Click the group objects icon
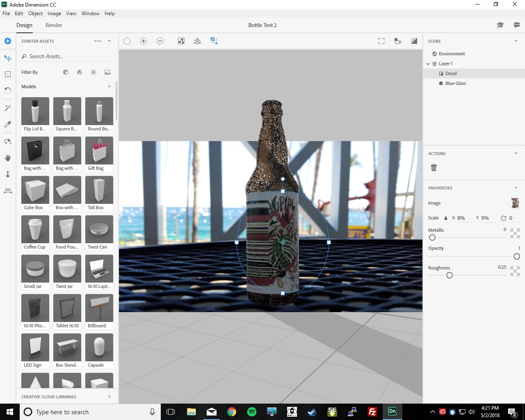This screenshot has width=525, height=420. [198, 41]
